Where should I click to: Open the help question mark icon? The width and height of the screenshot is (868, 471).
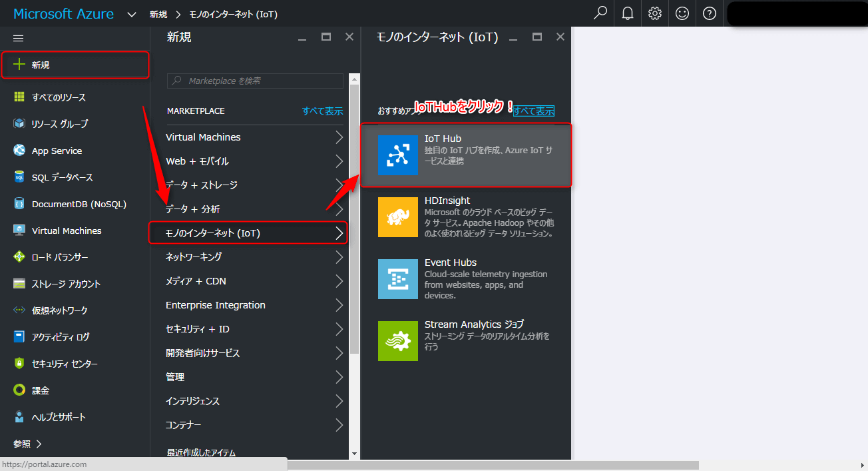710,13
